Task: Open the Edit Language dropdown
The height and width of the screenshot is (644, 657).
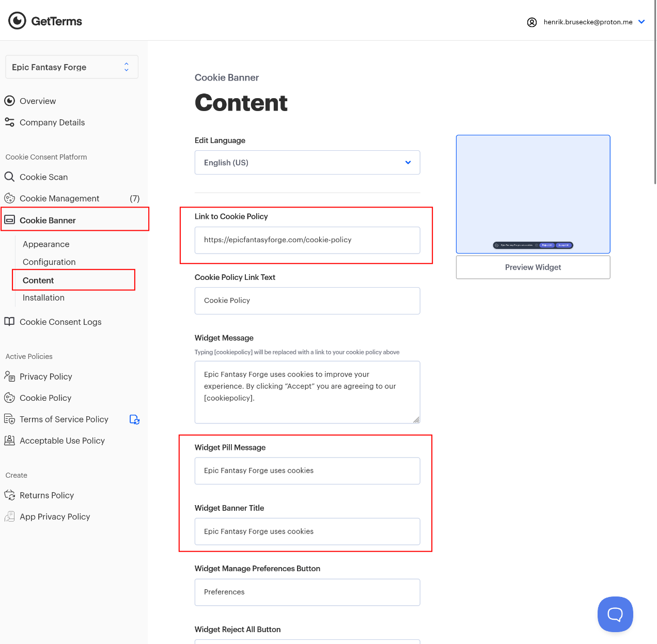Action: (307, 163)
